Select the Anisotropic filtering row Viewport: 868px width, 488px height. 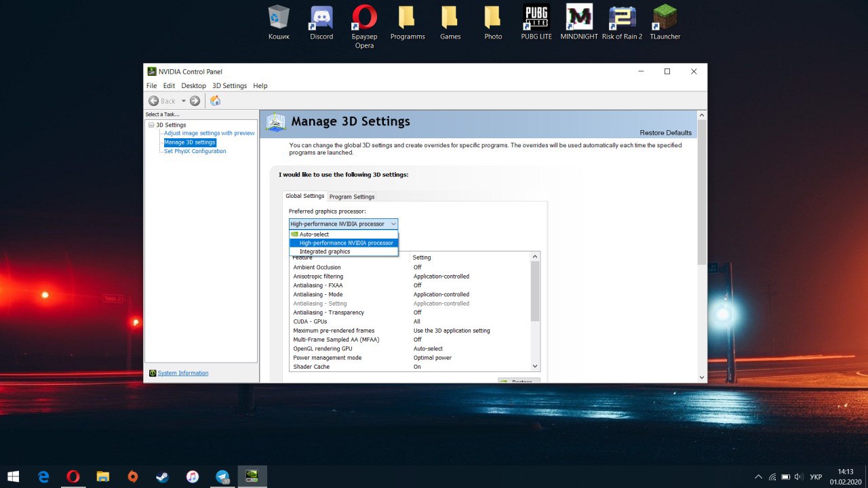point(410,277)
